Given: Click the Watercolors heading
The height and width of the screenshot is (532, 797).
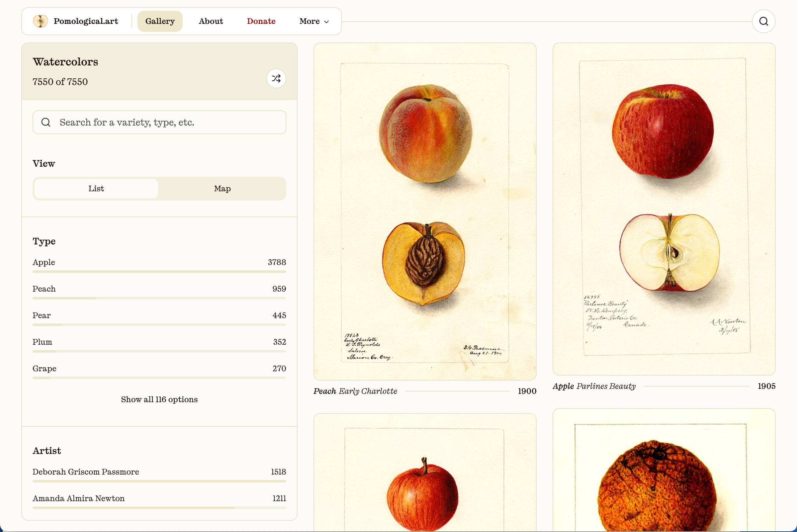Looking at the screenshot, I should pyautogui.click(x=65, y=62).
